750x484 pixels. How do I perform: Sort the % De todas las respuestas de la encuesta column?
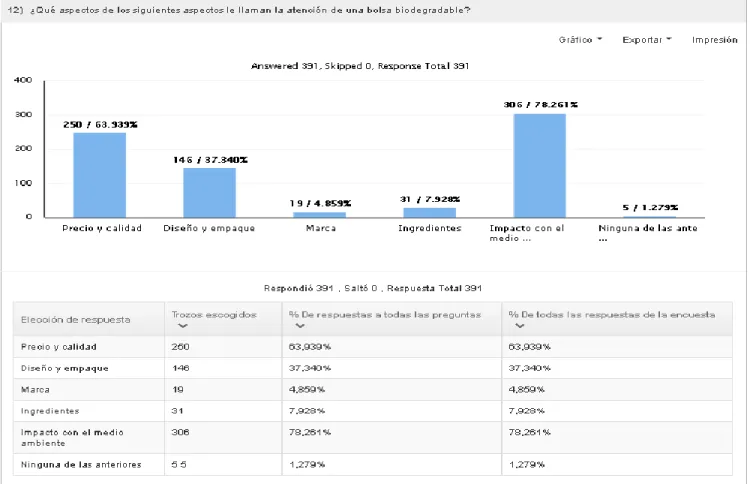click(520, 326)
